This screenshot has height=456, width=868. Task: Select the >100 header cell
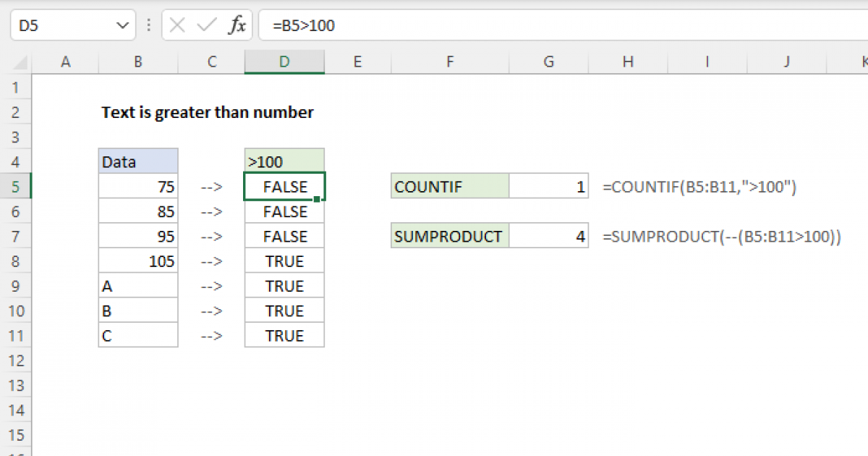[284, 162]
